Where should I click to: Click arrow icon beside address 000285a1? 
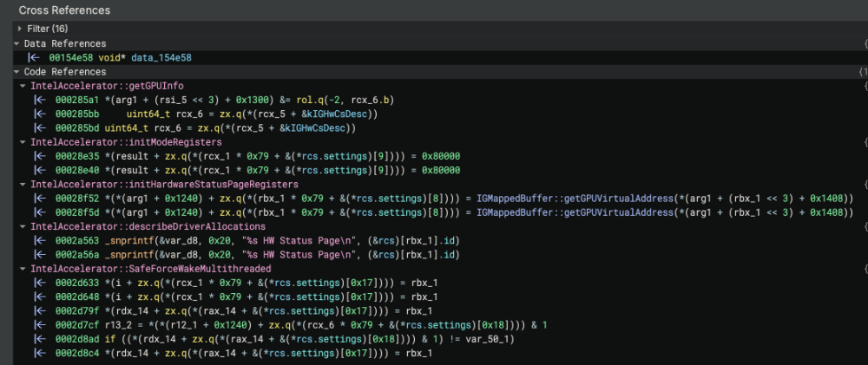[40, 100]
